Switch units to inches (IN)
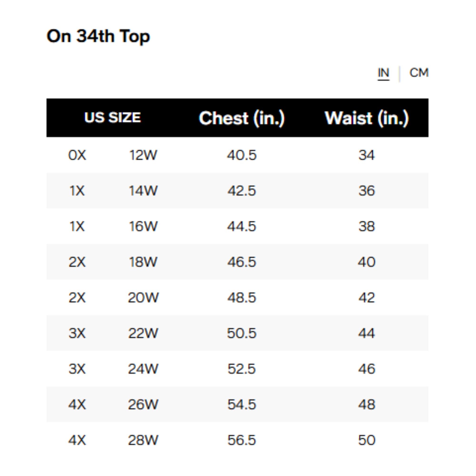This screenshot has height=476, width=476. point(383,73)
